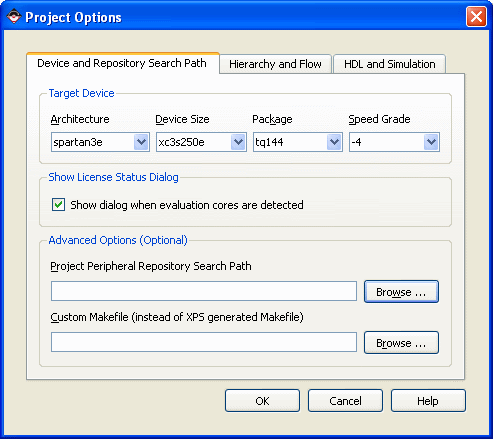Screen dimensions: 493x439
Task: Expand the Speed Grade dropdown arrow
Action: click(x=431, y=142)
